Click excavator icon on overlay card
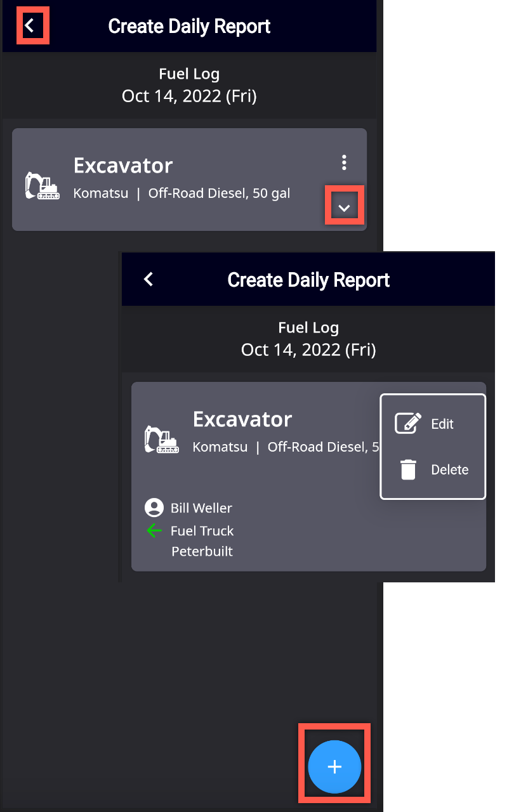The height and width of the screenshot is (812, 528). (161, 440)
